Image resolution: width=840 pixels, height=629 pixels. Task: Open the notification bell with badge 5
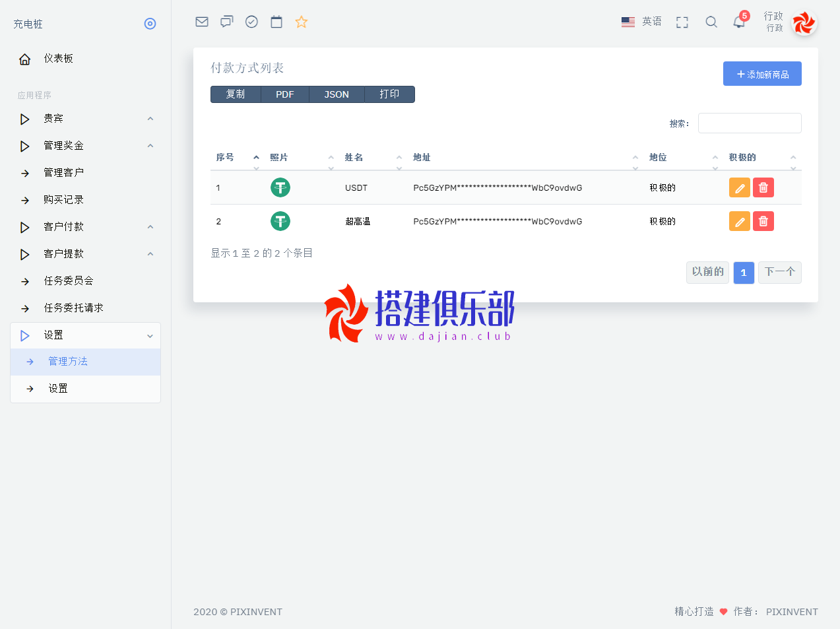coord(739,22)
